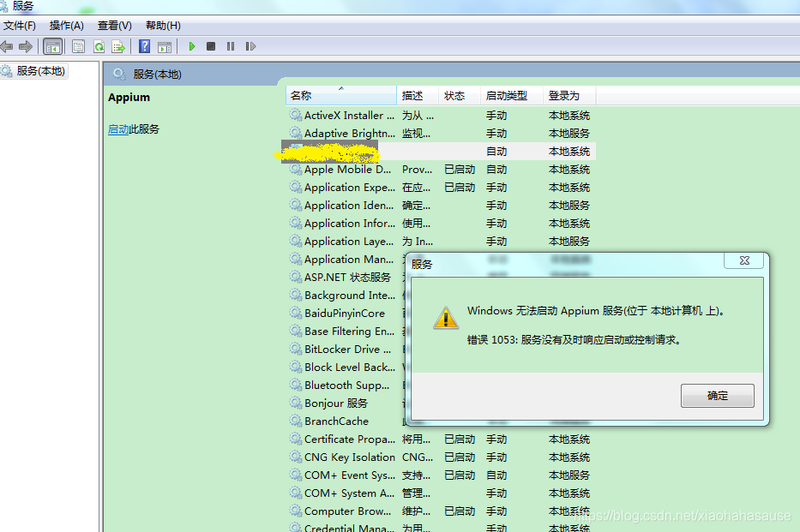Viewport: 800px width, 532px height.
Task: Select the BranchCache service row
Action: (x=346, y=421)
